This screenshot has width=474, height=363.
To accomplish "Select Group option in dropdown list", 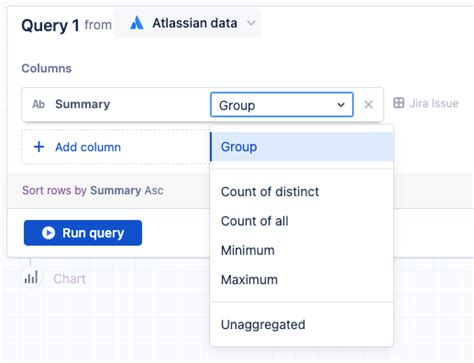I will pyautogui.click(x=302, y=147).
